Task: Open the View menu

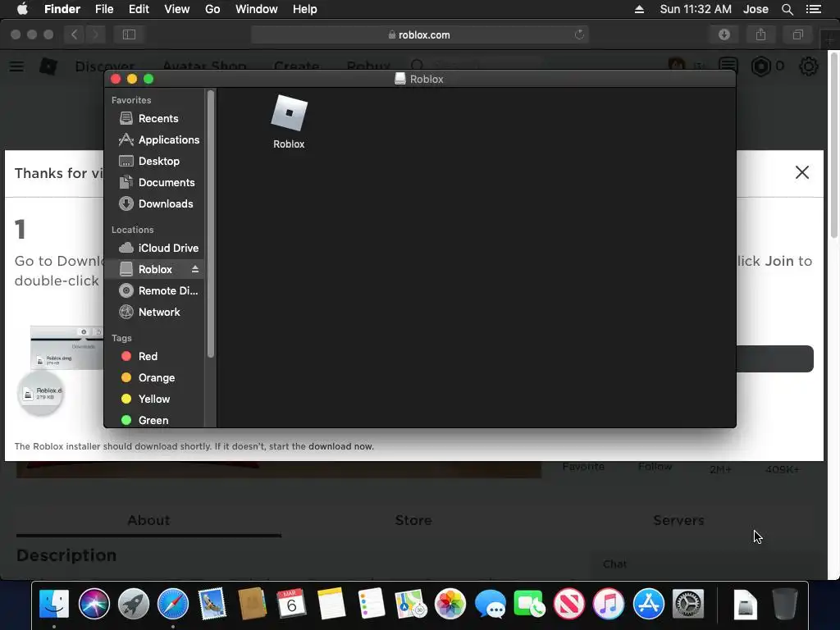Action: [177, 9]
